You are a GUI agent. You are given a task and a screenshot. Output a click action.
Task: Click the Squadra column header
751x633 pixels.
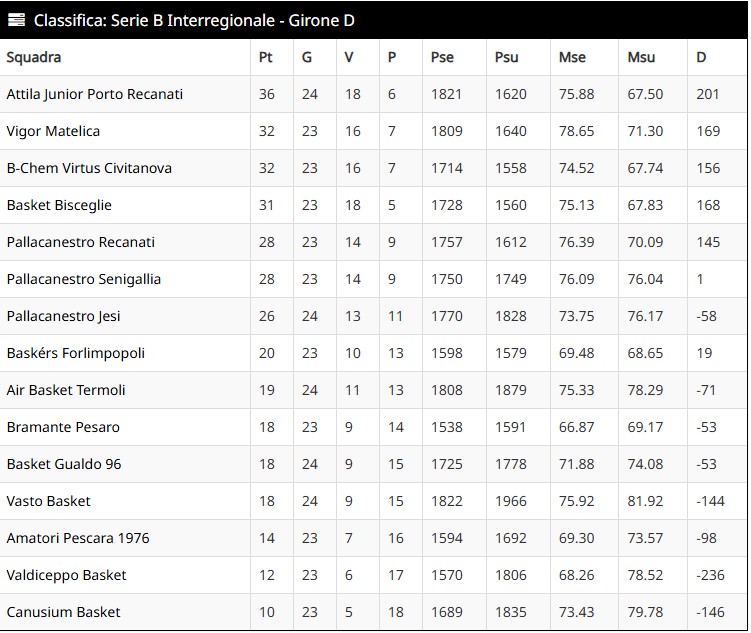pyautogui.click(x=34, y=57)
